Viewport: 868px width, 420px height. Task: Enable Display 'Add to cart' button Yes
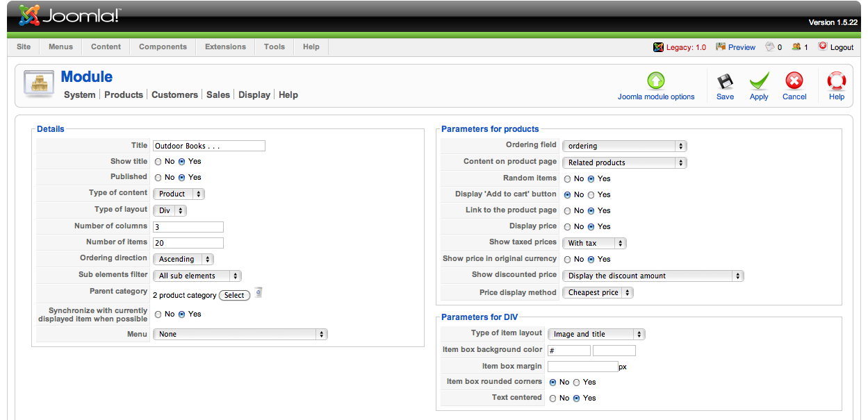(592, 195)
